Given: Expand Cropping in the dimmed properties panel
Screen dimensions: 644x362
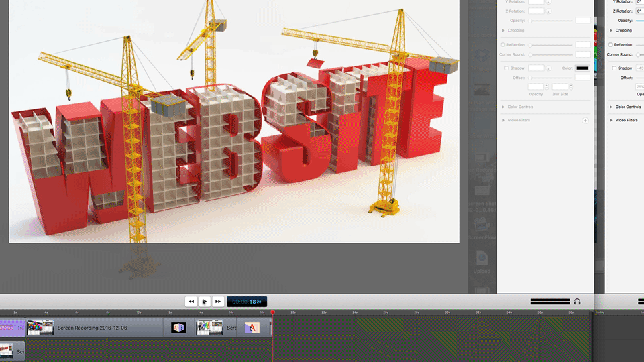Looking at the screenshot, I should tap(504, 30).
